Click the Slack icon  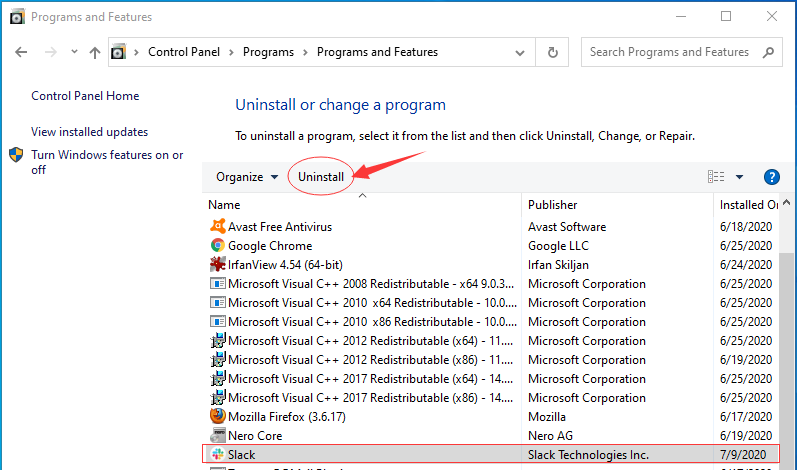click(218, 454)
